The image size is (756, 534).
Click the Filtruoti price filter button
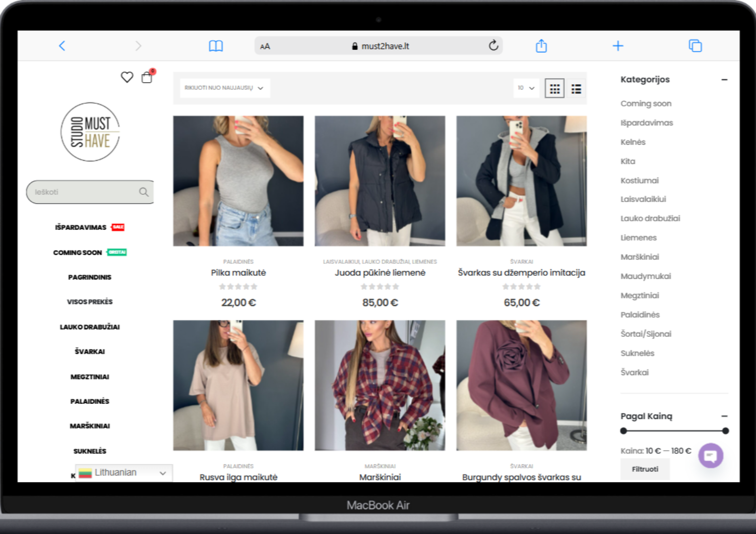click(x=645, y=469)
